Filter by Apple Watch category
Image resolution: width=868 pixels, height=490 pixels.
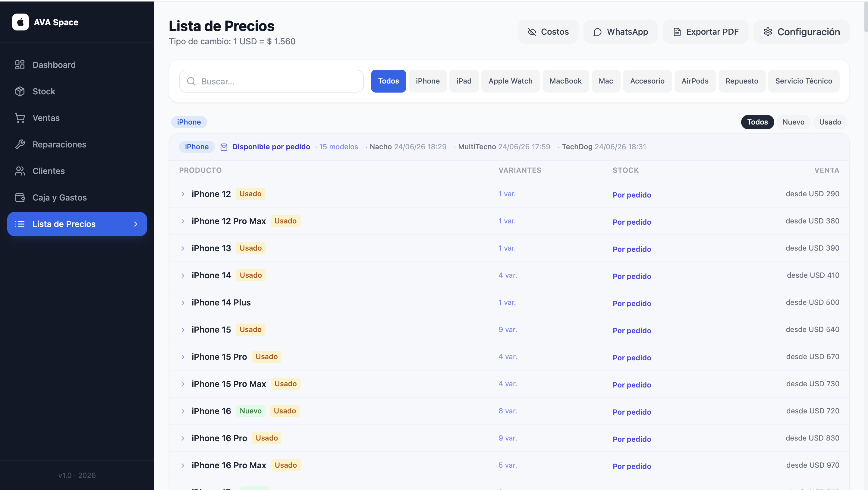coord(511,81)
